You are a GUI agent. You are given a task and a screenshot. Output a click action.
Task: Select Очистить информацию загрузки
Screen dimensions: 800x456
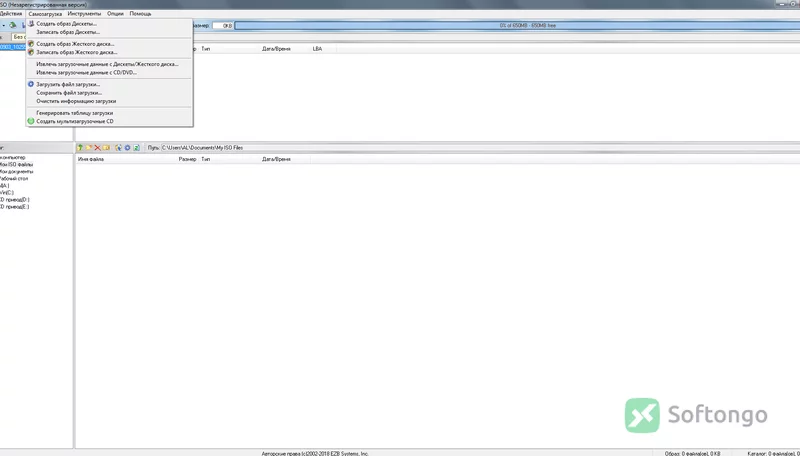point(109,101)
